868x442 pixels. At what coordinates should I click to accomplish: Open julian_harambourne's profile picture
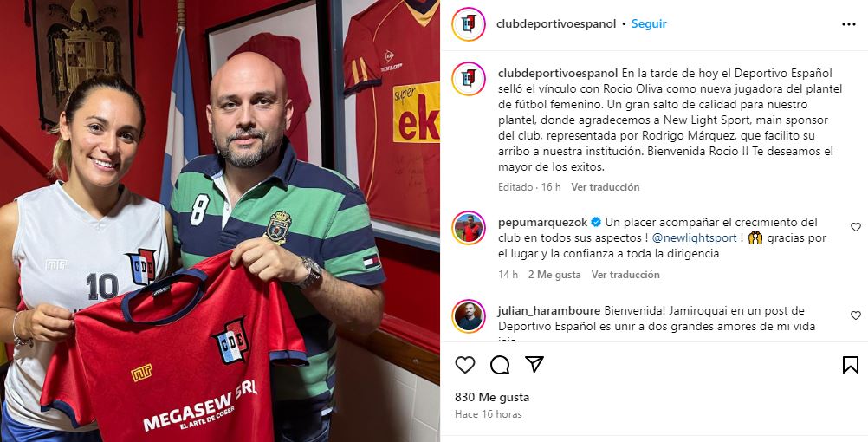click(469, 315)
